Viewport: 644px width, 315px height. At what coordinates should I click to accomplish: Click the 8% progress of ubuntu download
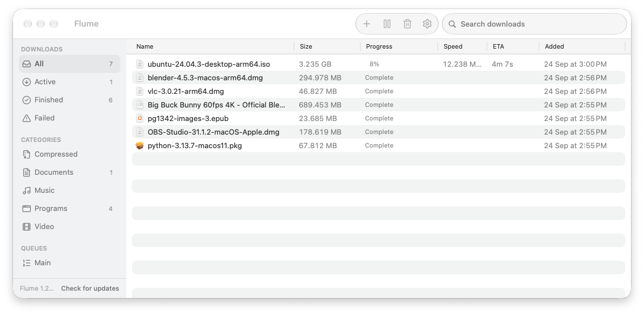374,64
